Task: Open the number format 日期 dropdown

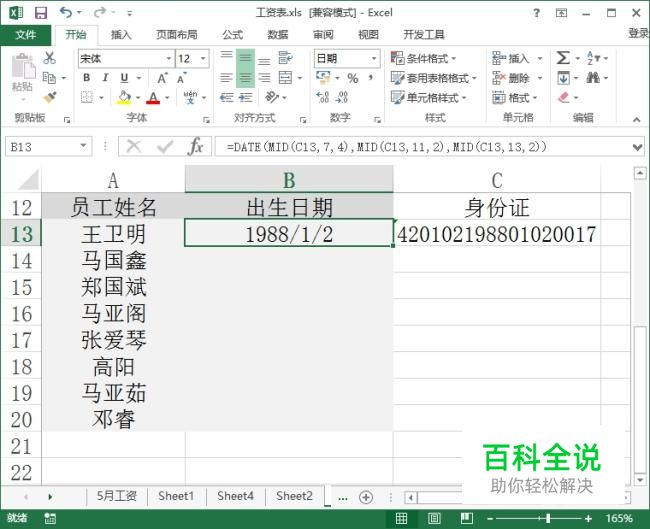Action: (374, 58)
